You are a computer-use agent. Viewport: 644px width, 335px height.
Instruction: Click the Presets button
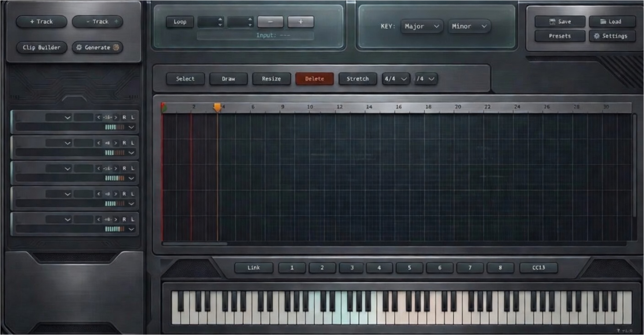pyautogui.click(x=560, y=36)
